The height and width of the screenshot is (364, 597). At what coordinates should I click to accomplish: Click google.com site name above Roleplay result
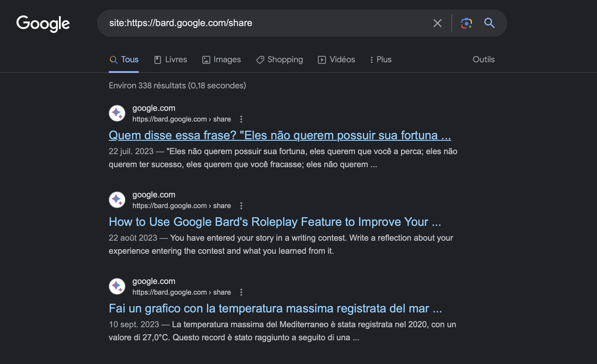154,195
